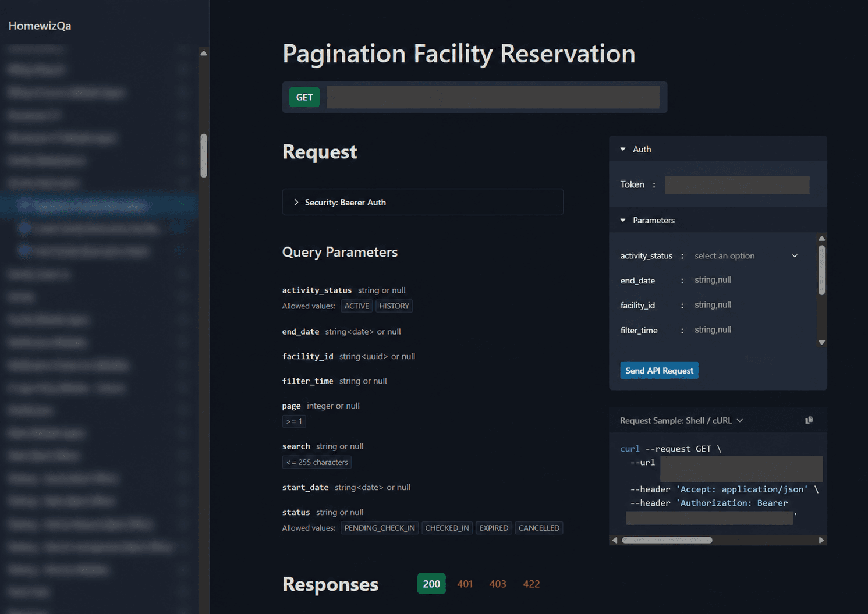Click the Parameters panel scroll-up arrow

(x=821, y=239)
